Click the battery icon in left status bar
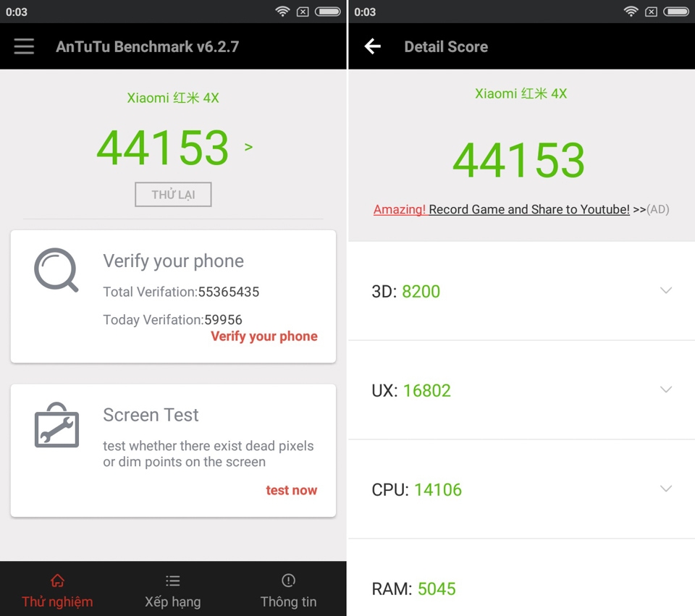Screen dimensions: 695x616 click(327, 12)
